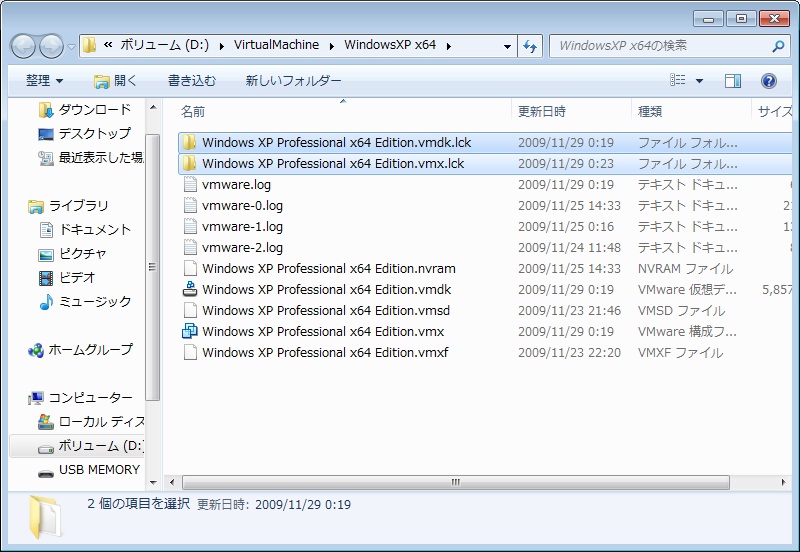
Task: Select ダウンロード in the navigation pane
Action: click(85, 110)
